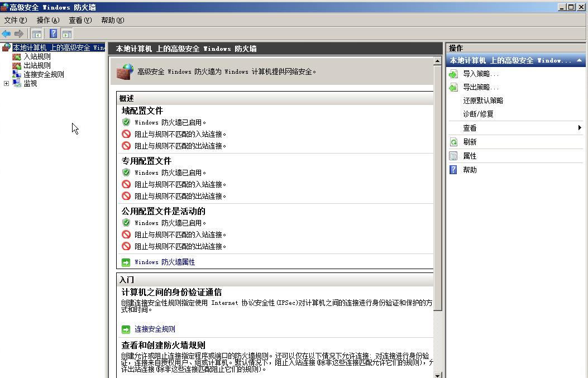Screen dimensions: 588x378
Task: Toggle the show/hide console tree icon
Action: point(37,34)
